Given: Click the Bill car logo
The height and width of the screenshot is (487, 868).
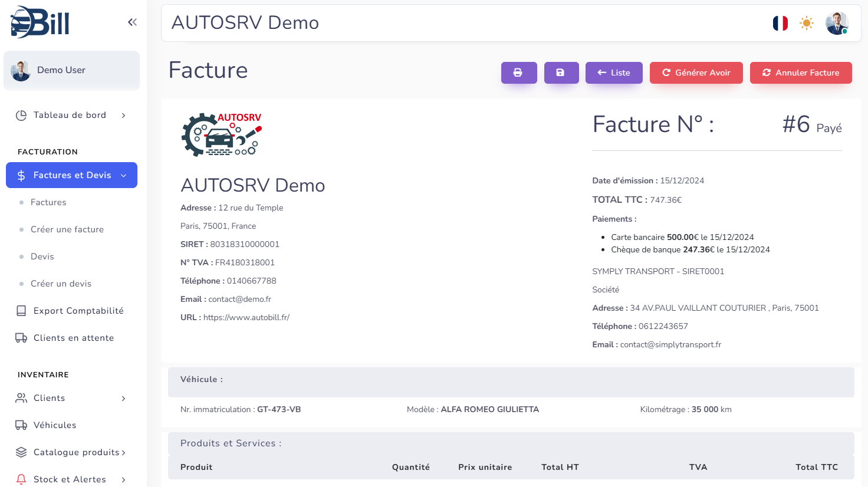Looking at the screenshot, I should click(40, 22).
